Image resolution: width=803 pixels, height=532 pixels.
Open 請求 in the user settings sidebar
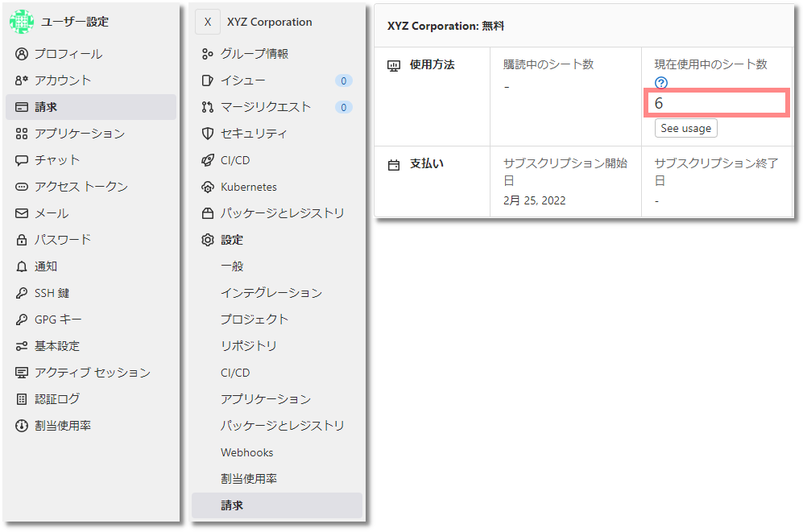coord(91,107)
